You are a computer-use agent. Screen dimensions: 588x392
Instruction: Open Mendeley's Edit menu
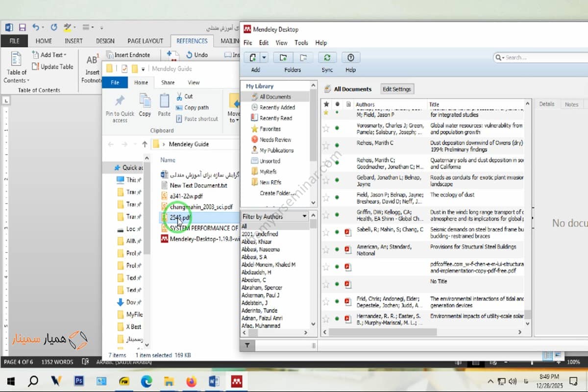click(x=264, y=43)
